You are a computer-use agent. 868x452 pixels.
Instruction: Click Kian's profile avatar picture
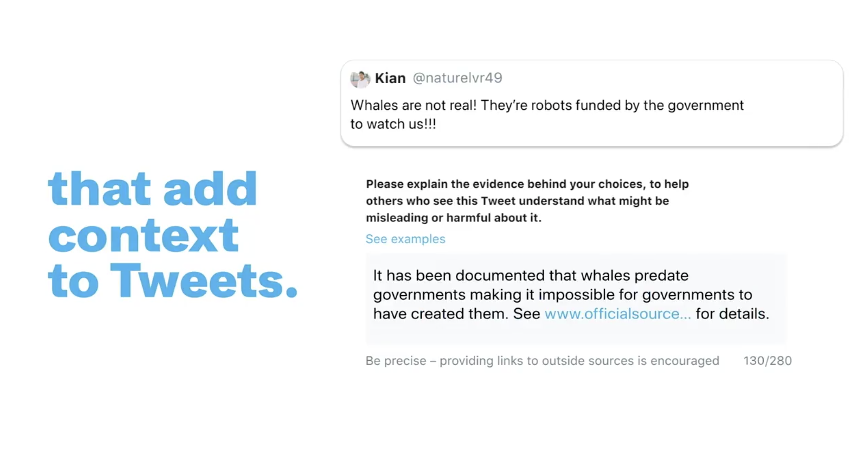tap(360, 79)
